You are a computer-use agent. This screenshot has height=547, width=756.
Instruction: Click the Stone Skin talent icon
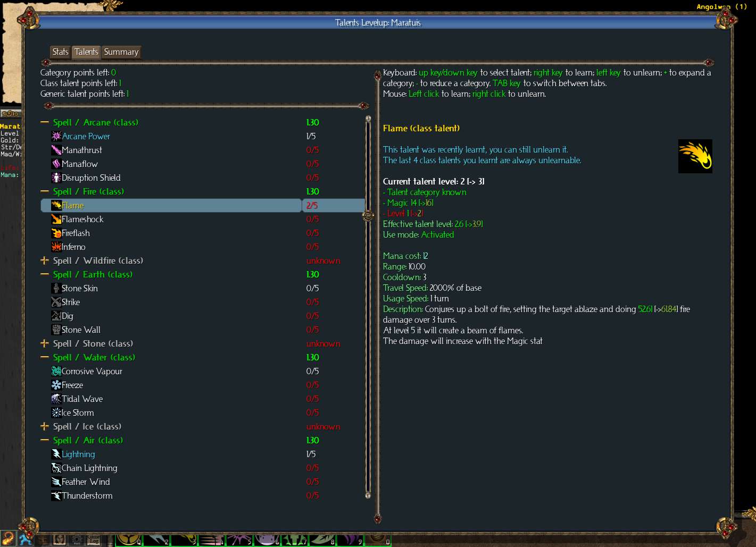coord(56,288)
